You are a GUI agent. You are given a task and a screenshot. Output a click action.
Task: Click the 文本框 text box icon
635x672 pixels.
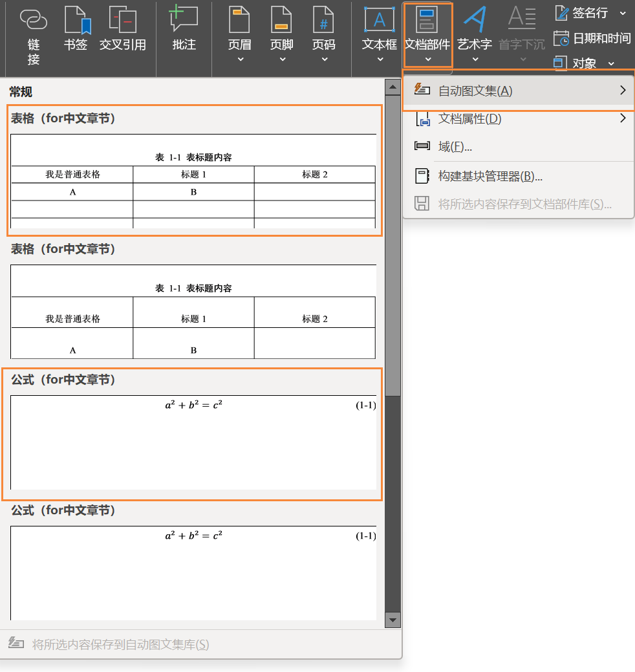tap(379, 19)
